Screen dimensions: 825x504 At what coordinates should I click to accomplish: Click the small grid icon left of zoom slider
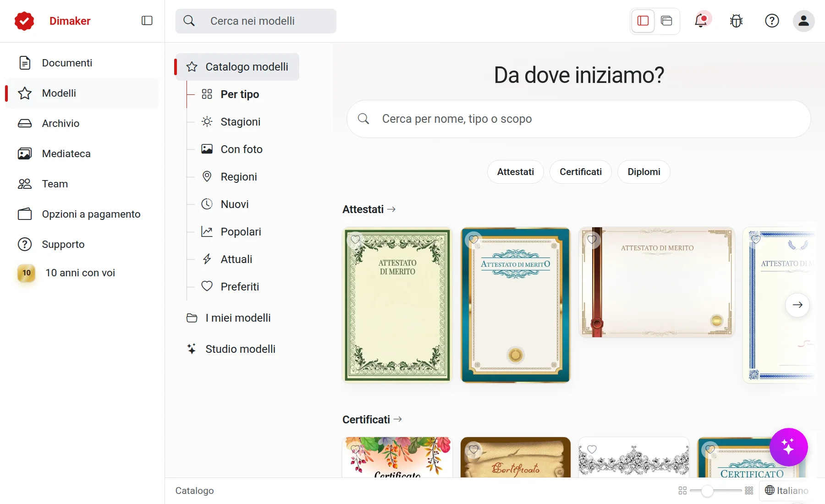point(682,491)
